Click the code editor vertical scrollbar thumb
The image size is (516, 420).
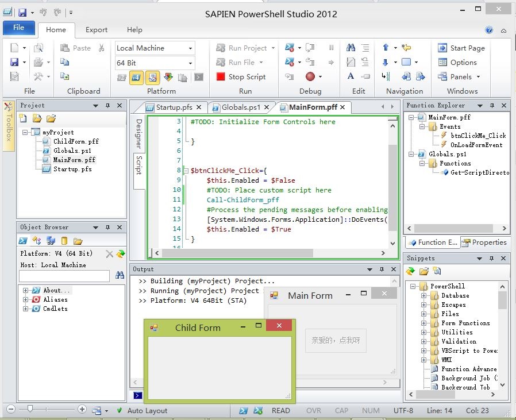click(392, 187)
